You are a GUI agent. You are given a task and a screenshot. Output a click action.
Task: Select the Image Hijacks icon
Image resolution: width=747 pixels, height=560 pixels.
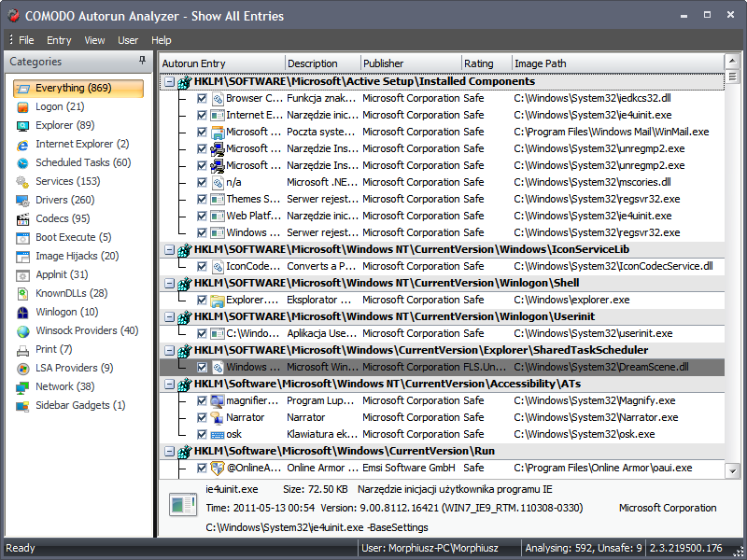(22, 257)
